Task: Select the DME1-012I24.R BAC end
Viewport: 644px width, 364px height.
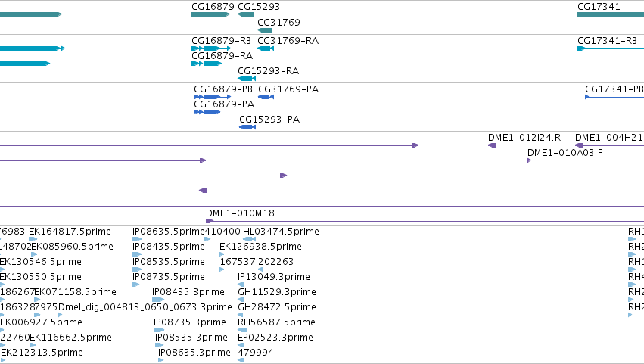Action: (492, 145)
